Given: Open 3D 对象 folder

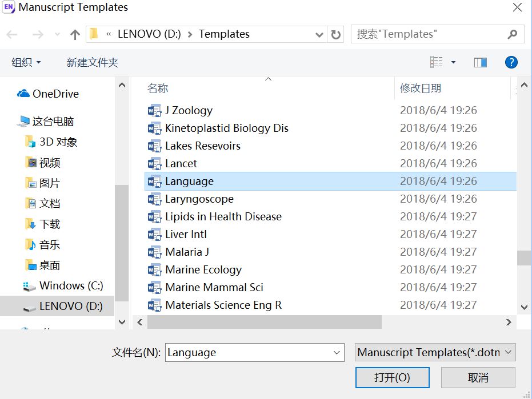Looking at the screenshot, I should 51,142.
